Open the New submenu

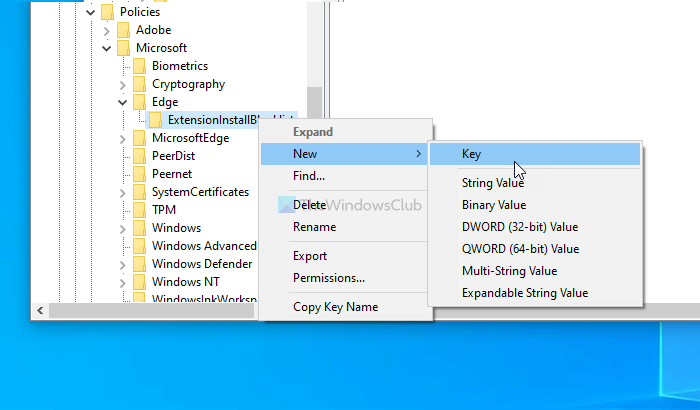(344, 154)
